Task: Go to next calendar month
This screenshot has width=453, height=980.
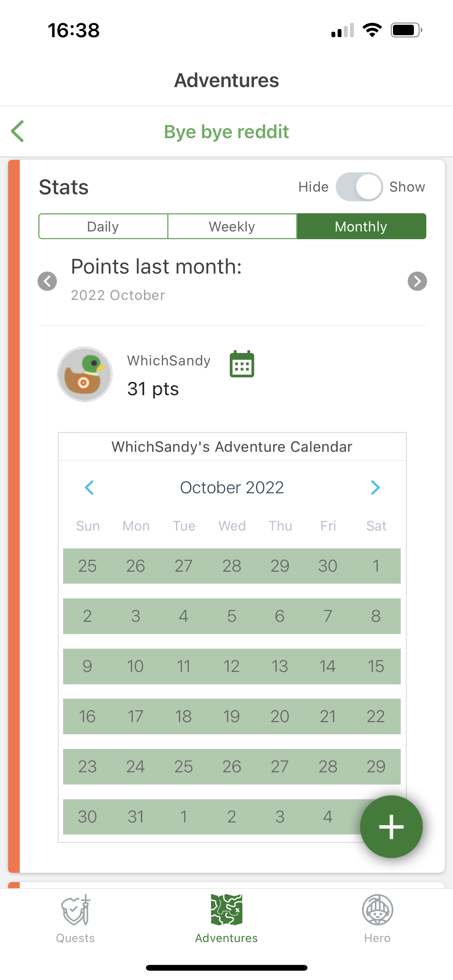Action: tap(375, 488)
